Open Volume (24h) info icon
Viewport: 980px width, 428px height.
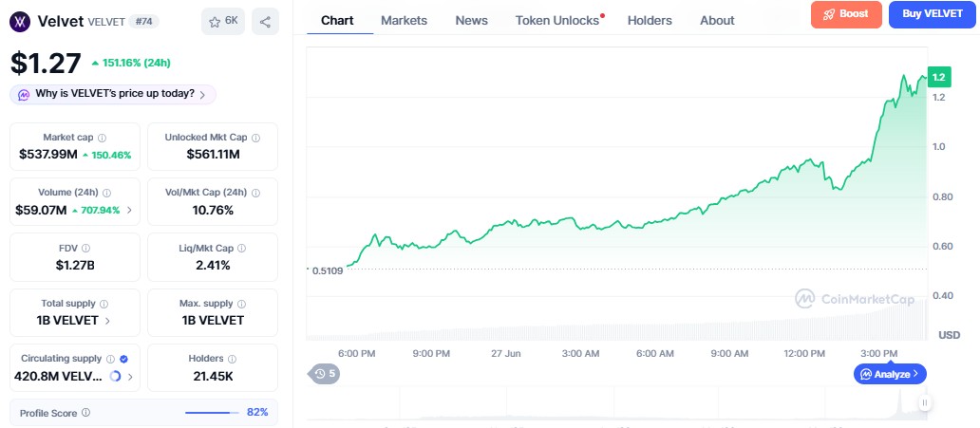tap(107, 193)
